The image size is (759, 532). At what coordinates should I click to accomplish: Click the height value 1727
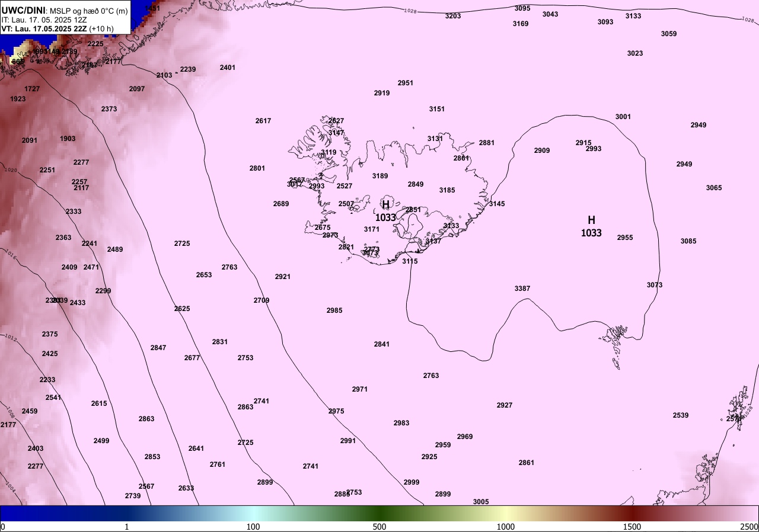click(x=32, y=89)
